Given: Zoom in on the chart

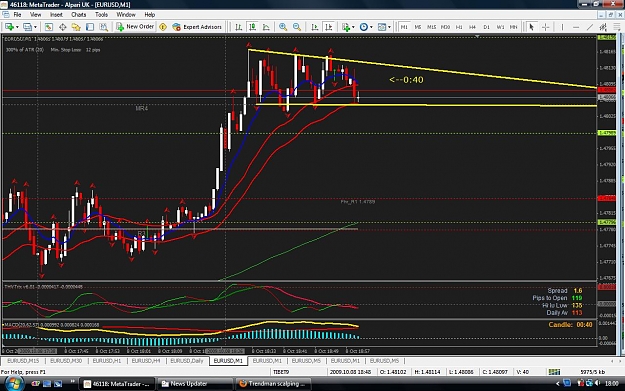Looking at the screenshot, I should point(283,27).
